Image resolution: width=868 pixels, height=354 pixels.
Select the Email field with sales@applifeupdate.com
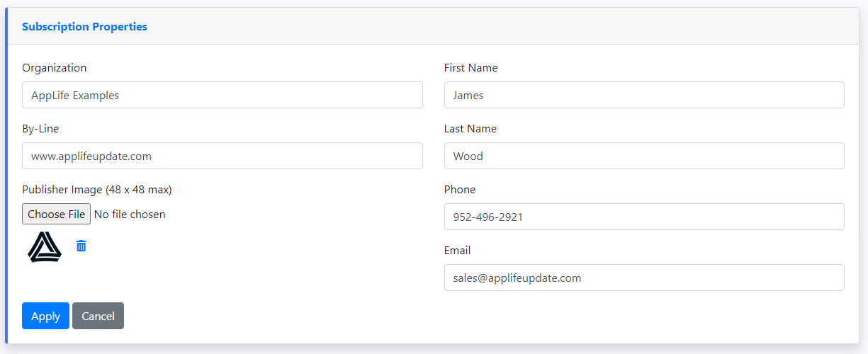click(644, 278)
